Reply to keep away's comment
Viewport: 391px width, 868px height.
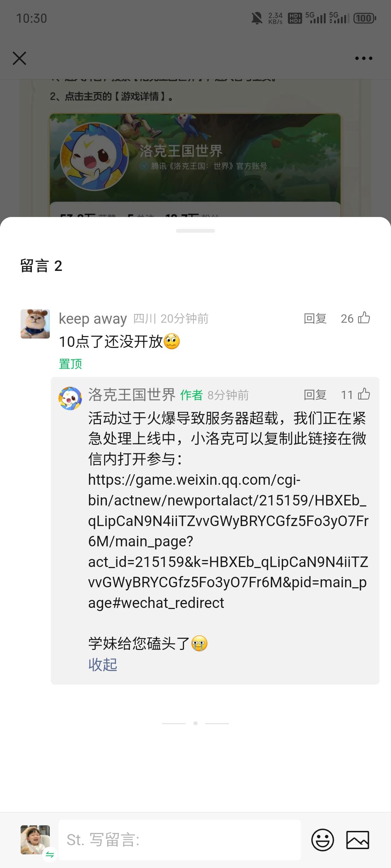click(315, 318)
